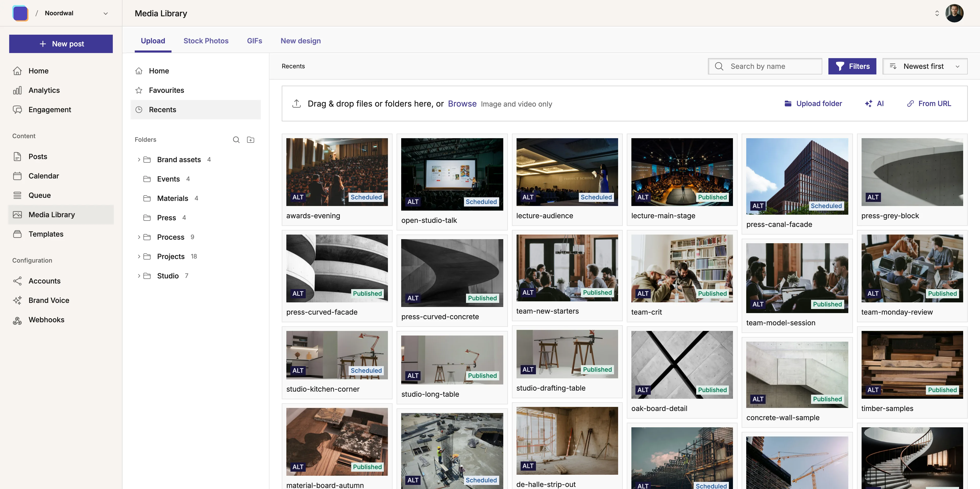Click the Published badge on studio-drafting-table
The height and width of the screenshot is (489, 980).
pos(597,369)
